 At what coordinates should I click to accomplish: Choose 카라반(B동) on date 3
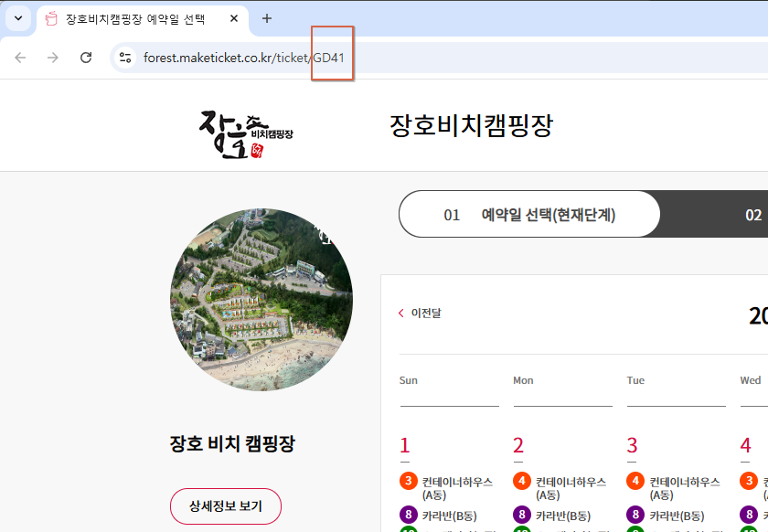pos(677,516)
